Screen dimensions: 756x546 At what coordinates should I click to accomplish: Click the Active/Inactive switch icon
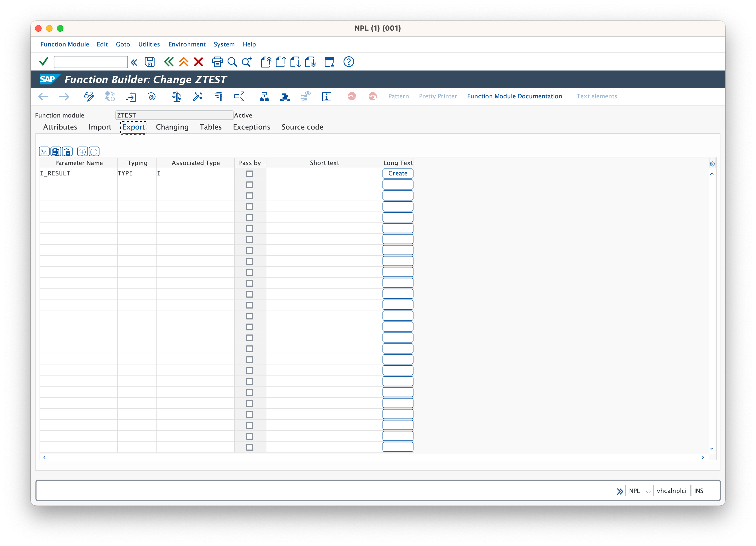(110, 97)
